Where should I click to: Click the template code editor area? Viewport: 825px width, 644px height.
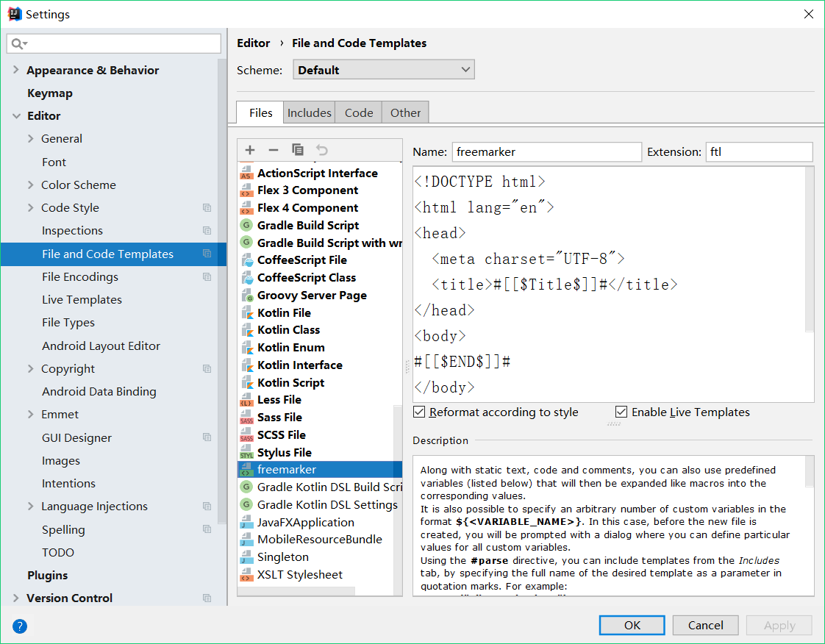pos(610,284)
